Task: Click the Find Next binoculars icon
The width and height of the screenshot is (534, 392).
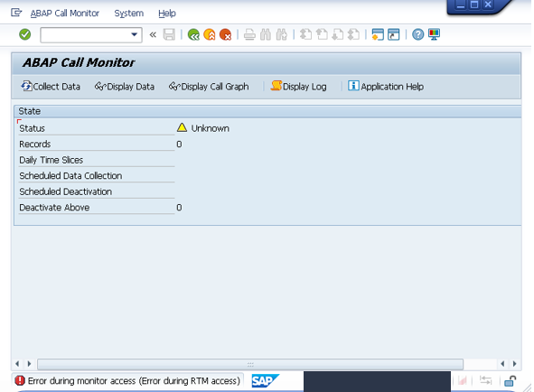Action: tap(282, 34)
